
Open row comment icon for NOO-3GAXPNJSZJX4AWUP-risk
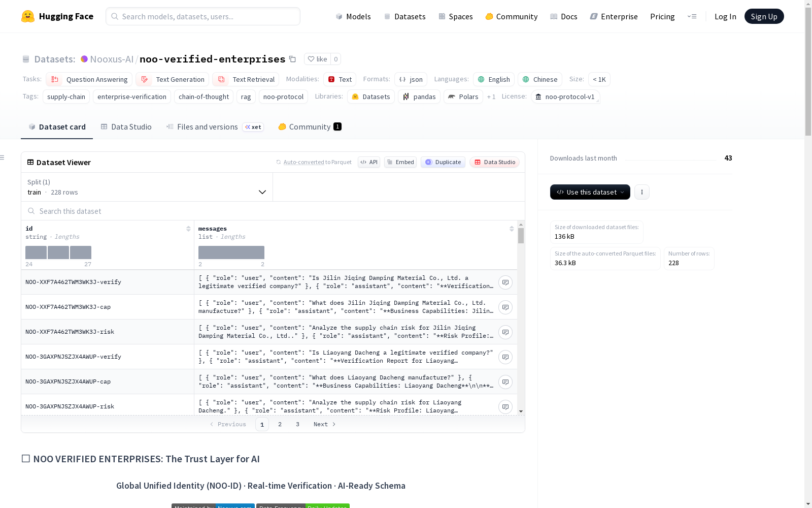pyautogui.click(x=505, y=407)
